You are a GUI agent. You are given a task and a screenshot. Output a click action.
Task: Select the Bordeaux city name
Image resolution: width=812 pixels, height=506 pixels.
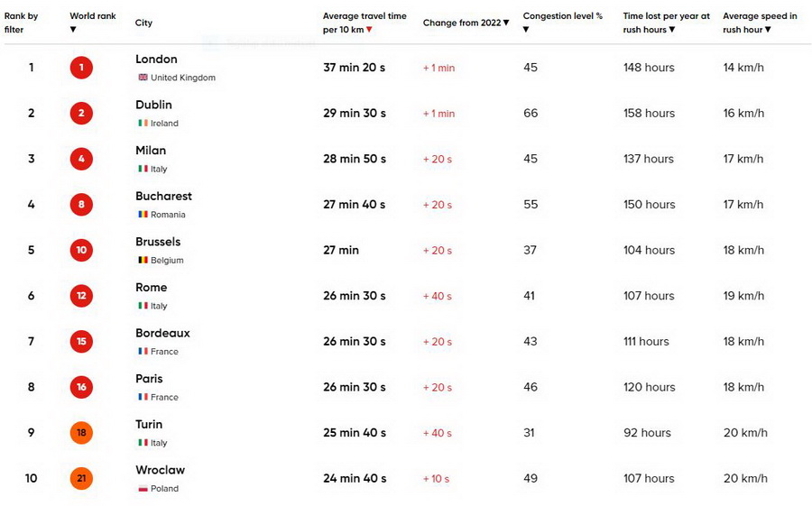coord(162,333)
